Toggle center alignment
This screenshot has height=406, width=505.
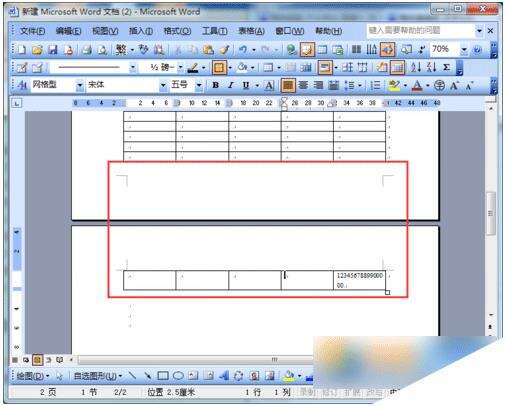[303, 86]
